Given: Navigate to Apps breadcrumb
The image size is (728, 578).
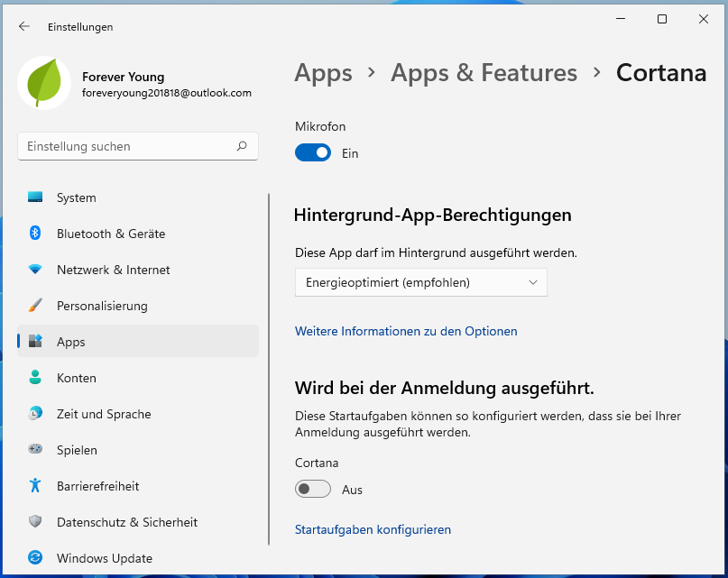Looking at the screenshot, I should (x=323, y=73).
